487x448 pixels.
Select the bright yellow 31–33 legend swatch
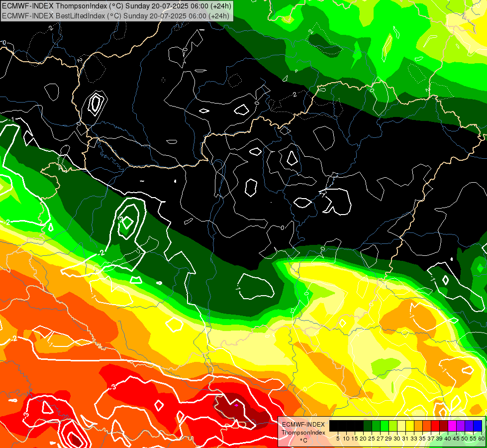click(x=410, y=426)
